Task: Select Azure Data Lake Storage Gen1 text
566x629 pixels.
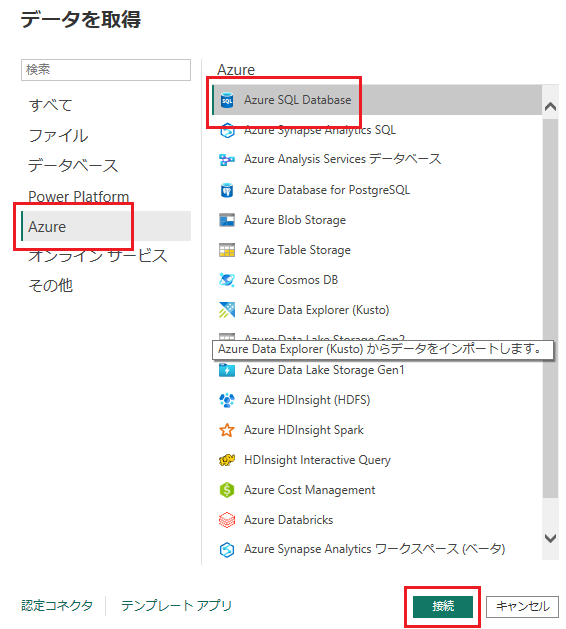Action: pos(324,370)
